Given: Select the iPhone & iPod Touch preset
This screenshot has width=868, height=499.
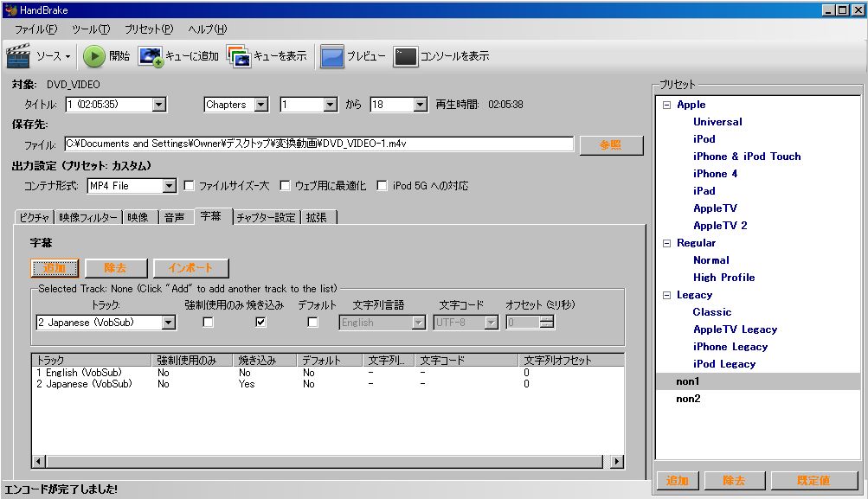Looking at the screenshot, I should (747, 156).
